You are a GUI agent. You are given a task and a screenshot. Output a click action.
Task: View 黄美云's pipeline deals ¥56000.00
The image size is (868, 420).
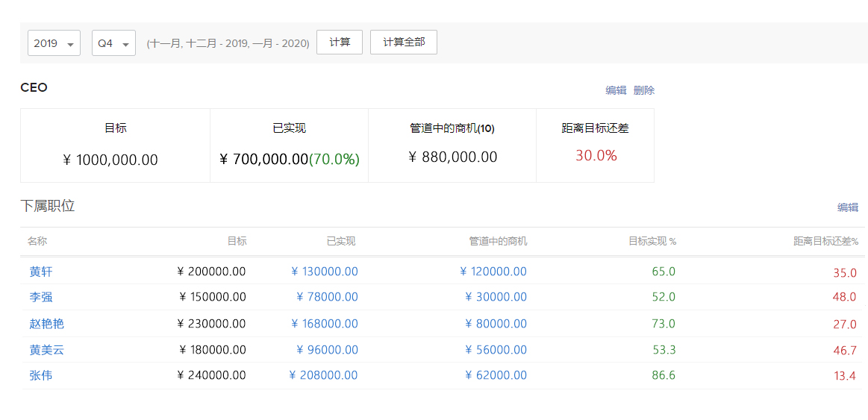click(x=496, y=350)
